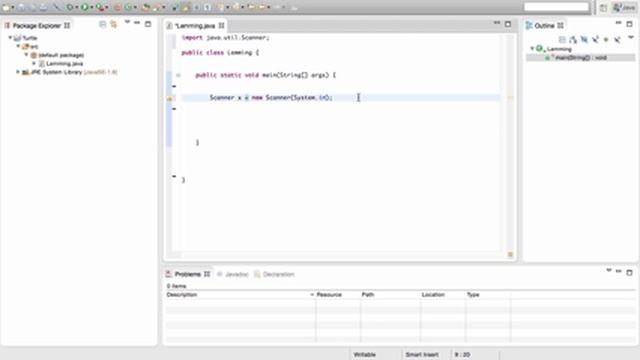The width and height of the screenshot is (640, 360).
Task: Select the Outline tab
Action: click(544, 25)
